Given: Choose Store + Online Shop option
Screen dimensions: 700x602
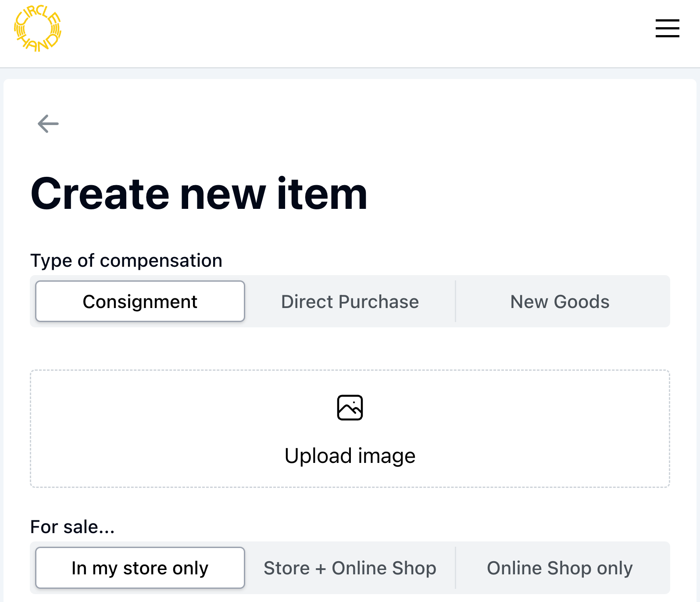Looking at the screenshot, I should (x=350, y=568).
